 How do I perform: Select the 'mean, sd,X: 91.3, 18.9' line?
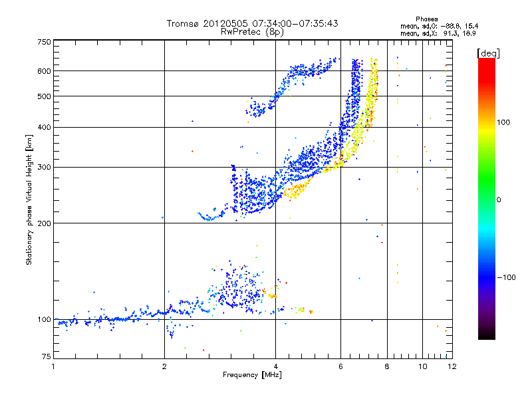[x=438, y=33]
